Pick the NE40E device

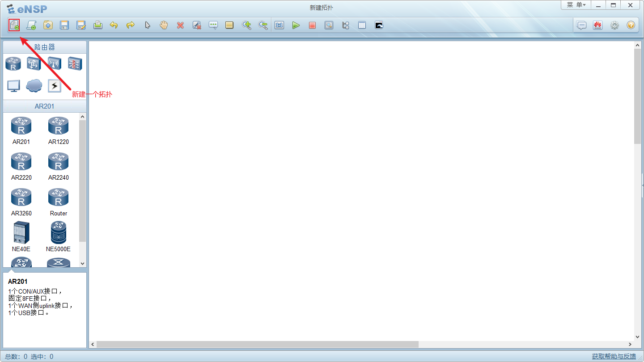point(21,237)
